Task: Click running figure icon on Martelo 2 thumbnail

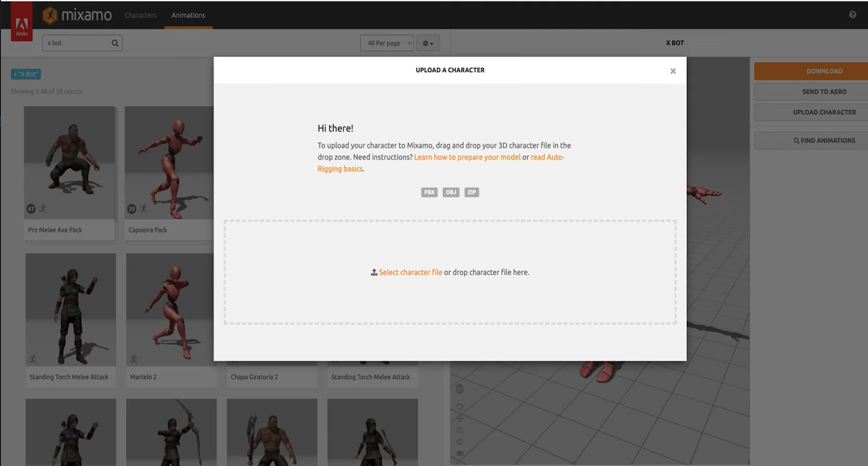Action: [x=134, y=358]
